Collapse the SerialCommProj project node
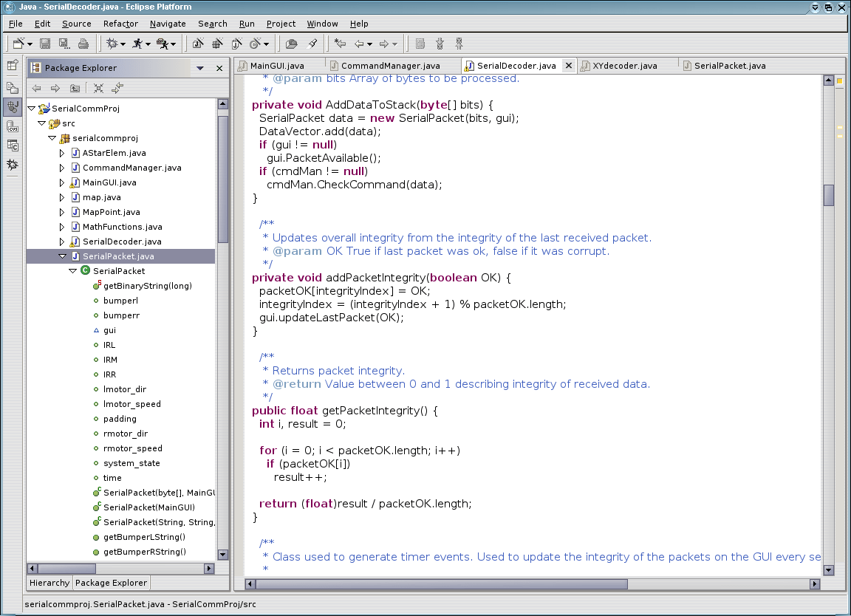The image size is (851, 616). pos(32,109)
